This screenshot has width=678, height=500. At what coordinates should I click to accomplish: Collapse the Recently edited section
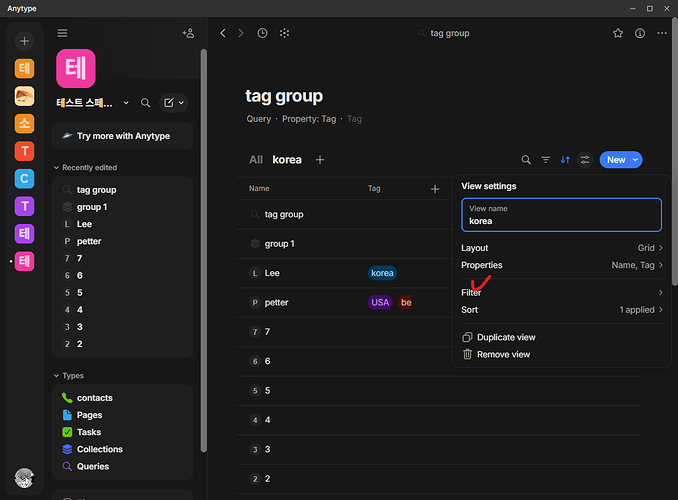56,168
